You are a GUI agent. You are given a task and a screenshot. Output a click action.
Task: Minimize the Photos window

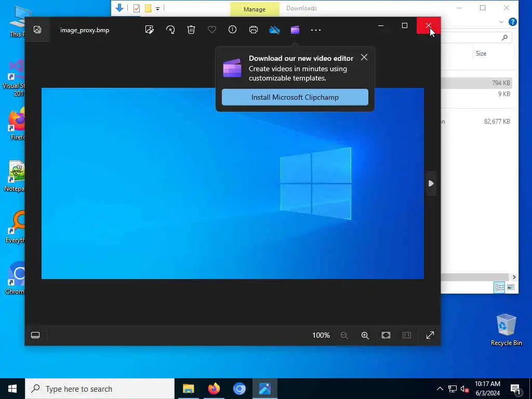[x=381, y=25]
